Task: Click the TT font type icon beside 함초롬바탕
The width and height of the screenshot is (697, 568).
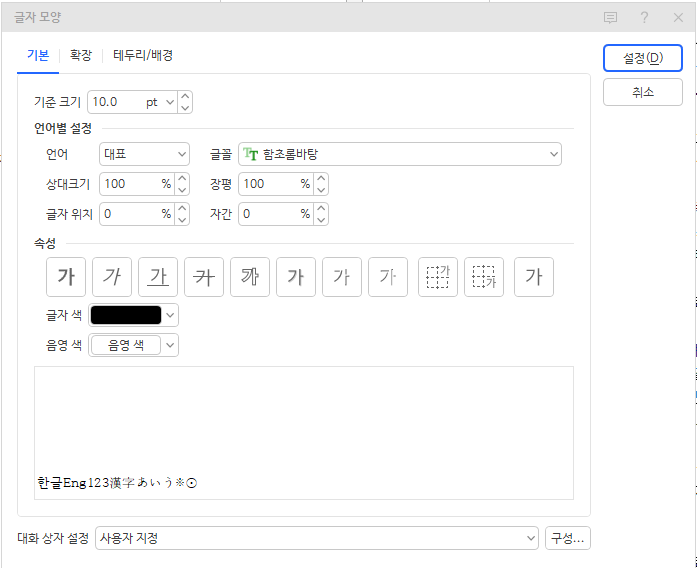Action: coord(251,154)
